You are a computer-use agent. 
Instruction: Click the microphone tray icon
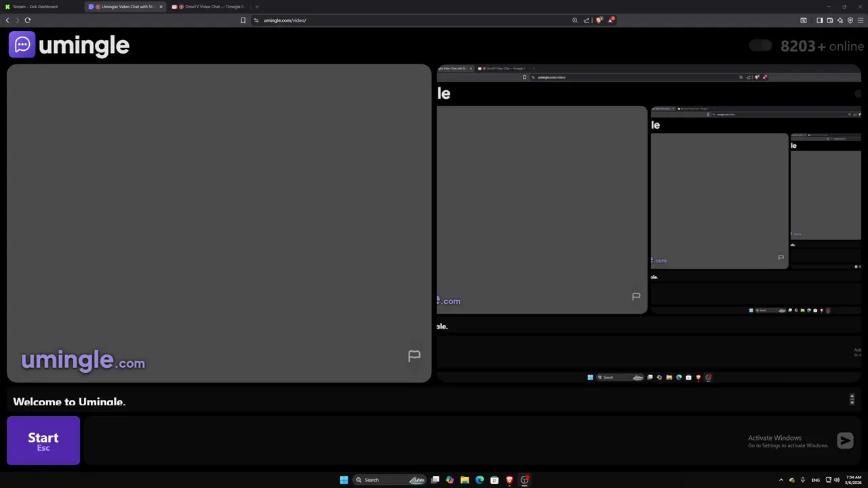click(803, 480)
